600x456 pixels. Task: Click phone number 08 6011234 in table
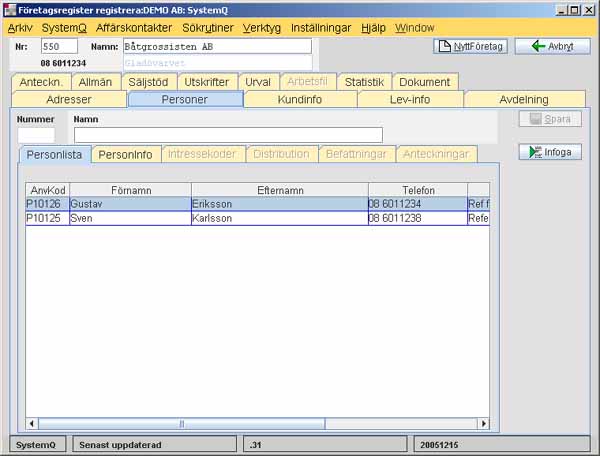pos(395,204)
